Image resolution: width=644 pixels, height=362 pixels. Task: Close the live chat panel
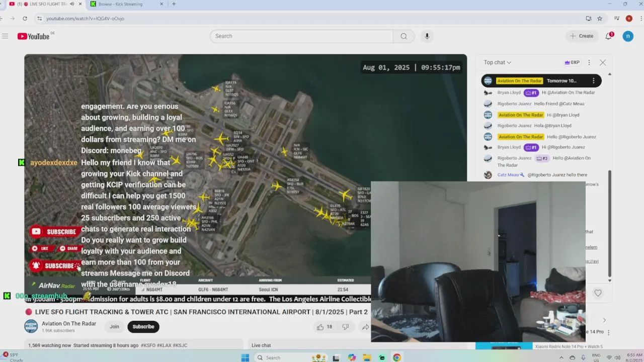coord(603,63)
